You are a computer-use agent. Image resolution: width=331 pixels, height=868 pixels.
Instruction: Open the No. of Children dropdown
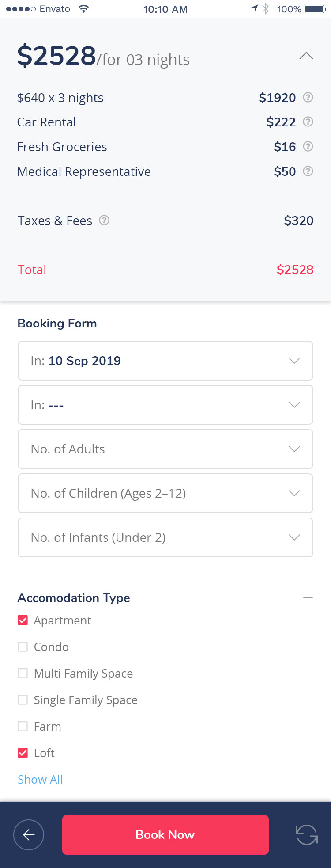pos(165,493)
